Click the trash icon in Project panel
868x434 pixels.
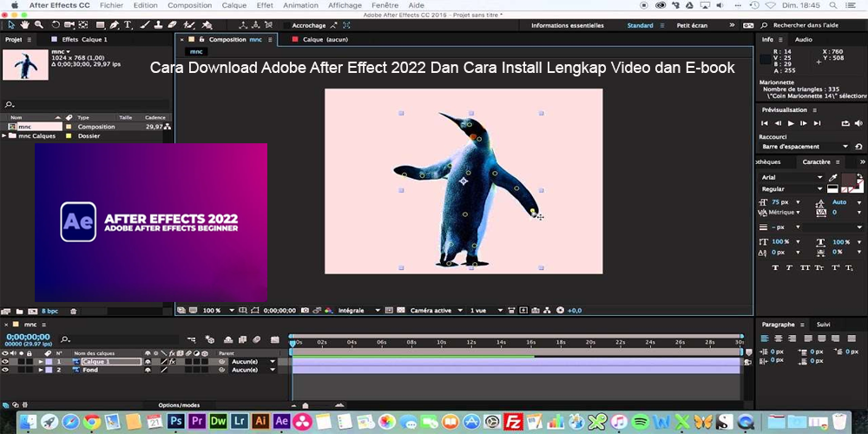[74, 312]
